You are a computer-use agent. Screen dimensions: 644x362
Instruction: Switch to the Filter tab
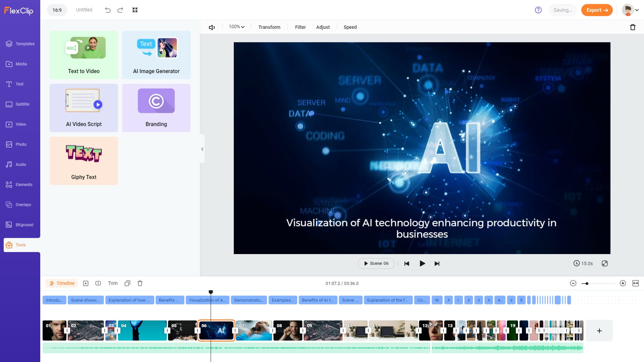tap(300, 27)
